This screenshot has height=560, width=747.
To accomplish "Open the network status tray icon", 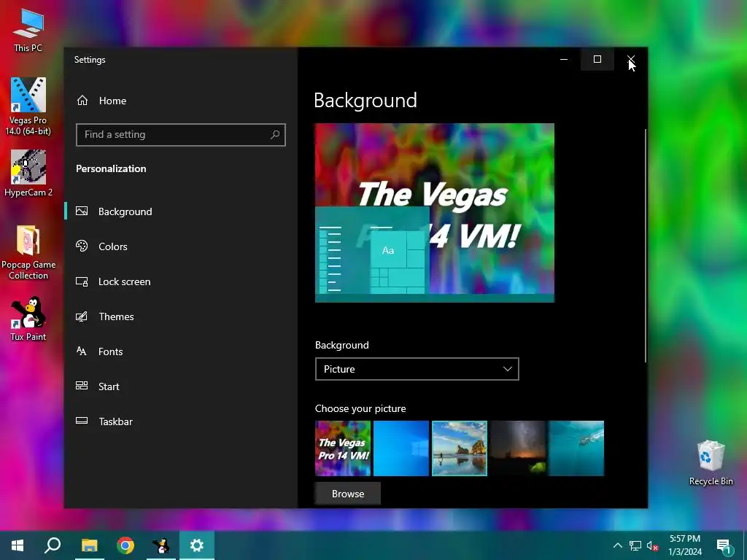I will [635, 545].
